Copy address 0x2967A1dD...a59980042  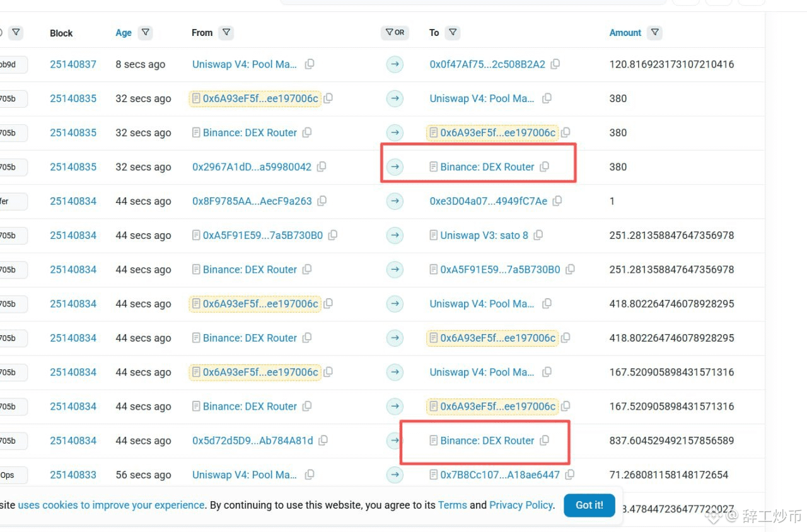coord(322,167)
